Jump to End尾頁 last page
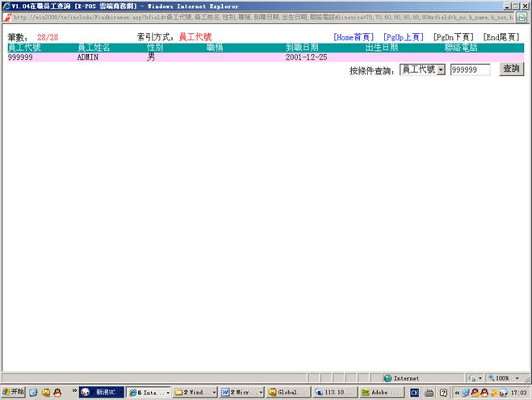Screen dimensions: 532x400 (502, 37)
